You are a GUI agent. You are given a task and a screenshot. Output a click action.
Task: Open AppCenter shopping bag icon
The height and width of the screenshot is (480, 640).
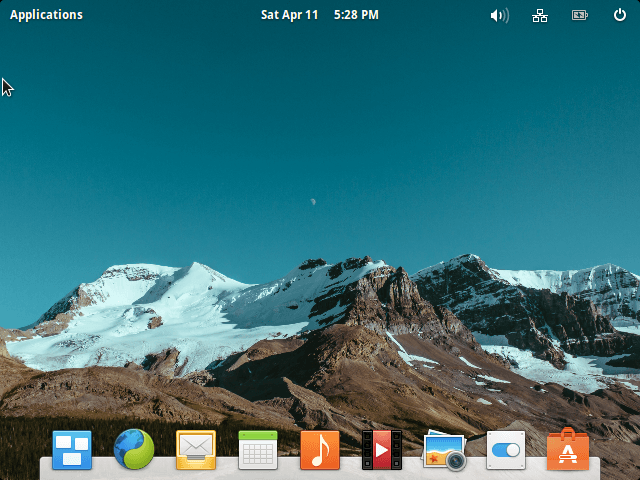pos(568,450)
